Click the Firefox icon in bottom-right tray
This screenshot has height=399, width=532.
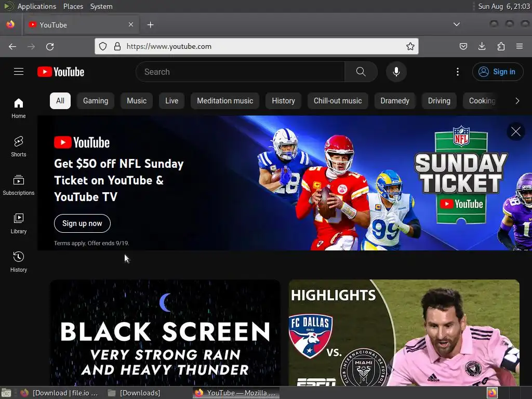(x=493, y=393)
